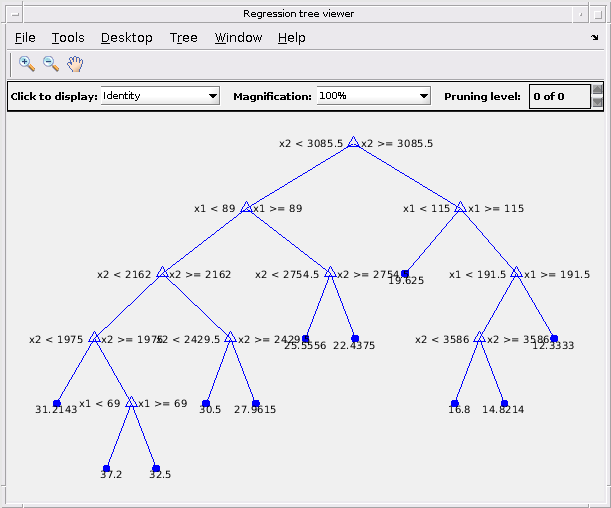The height and width of the screenshot is (508, 611).
Task: Click the leaf node valued 30.5
Action: (x=206, y=403)
